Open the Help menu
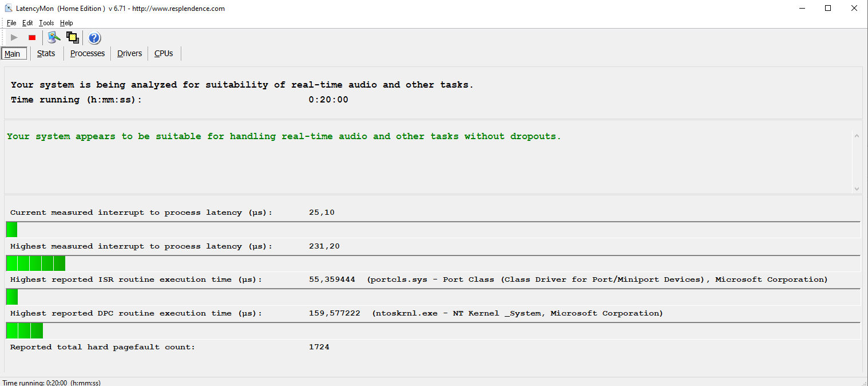 [66, 22]
